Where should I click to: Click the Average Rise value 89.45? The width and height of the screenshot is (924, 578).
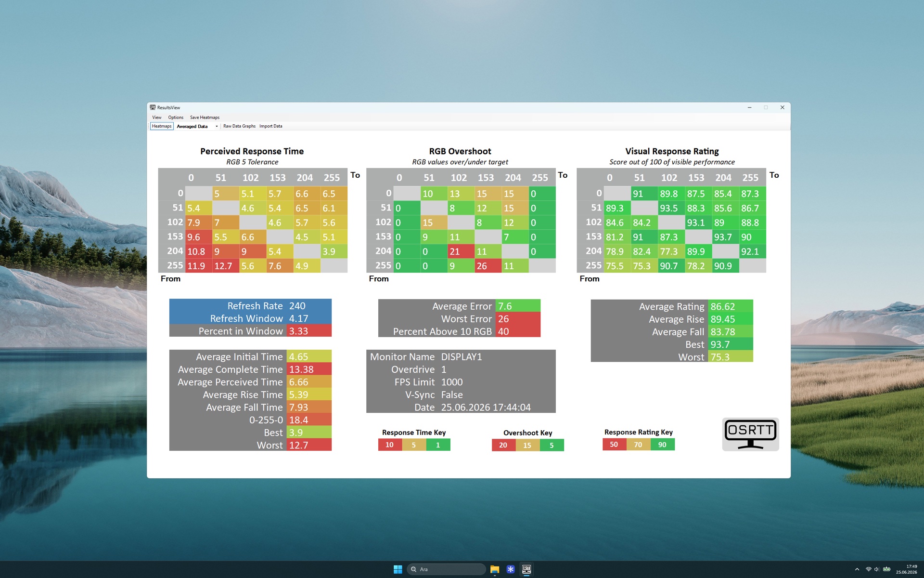(730, 319)
